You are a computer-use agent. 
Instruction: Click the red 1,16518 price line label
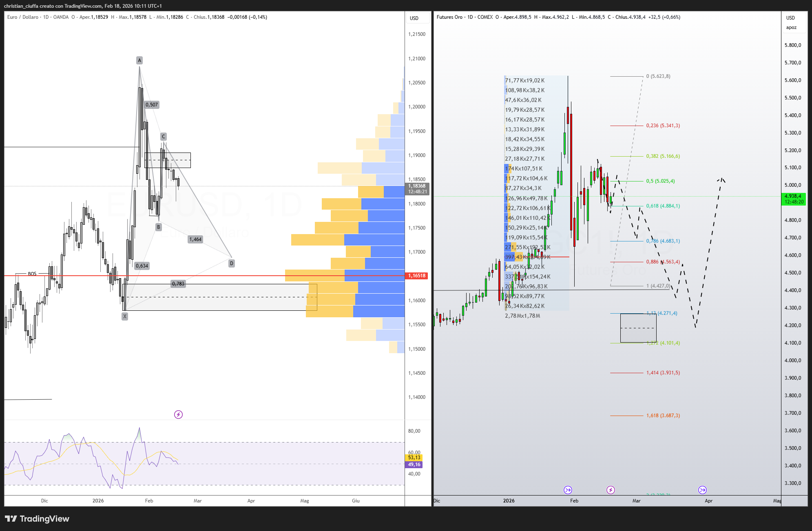(x=417, y=276)
